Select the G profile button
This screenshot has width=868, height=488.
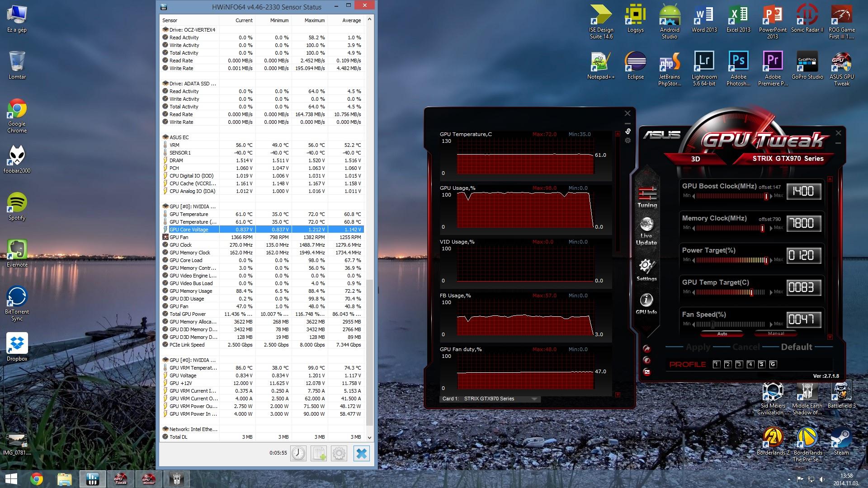point(773,364)
